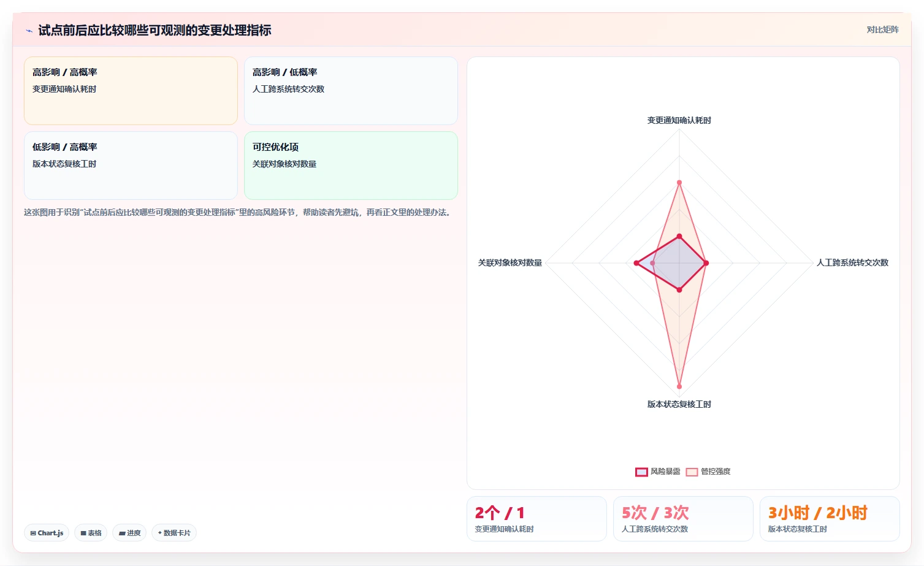Click the 对比矩阵 label in the header
This screenshot has height=566, width=924.
882,29
